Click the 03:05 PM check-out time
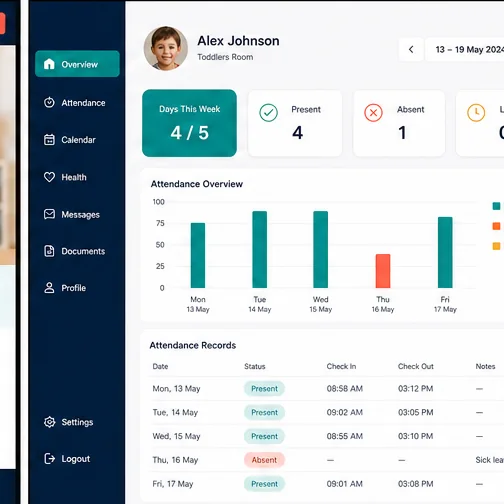 pyautogui.click(x=416, y=412)
